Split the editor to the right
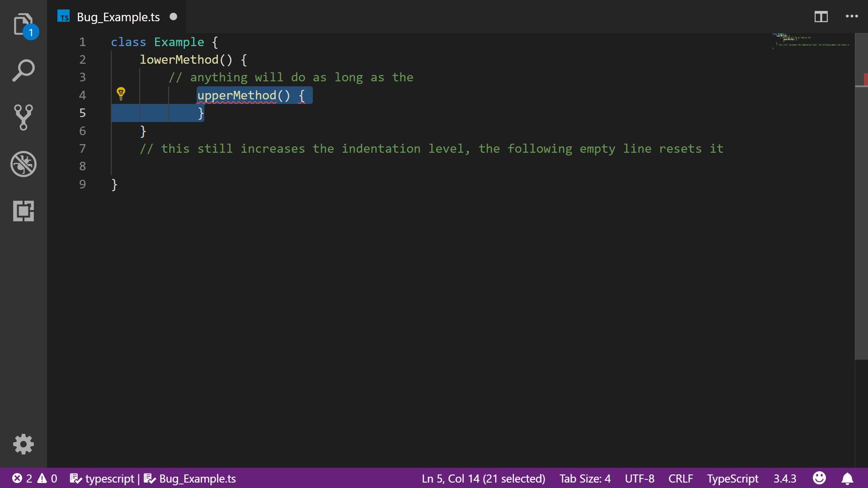The width and height of the screenshot is (868, 488). click(x=821, y=17)
